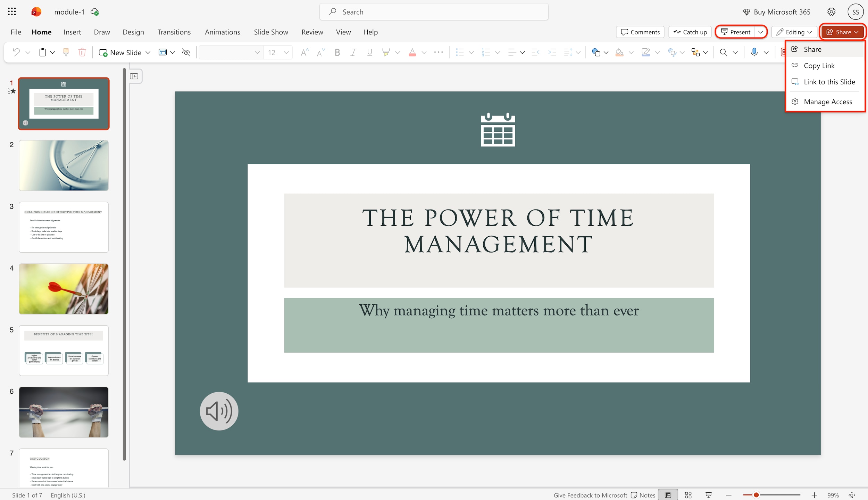The image size is (868, 500).
Task: Open the Comments panel
Action: pyautogui.click(x=640, y=32)
